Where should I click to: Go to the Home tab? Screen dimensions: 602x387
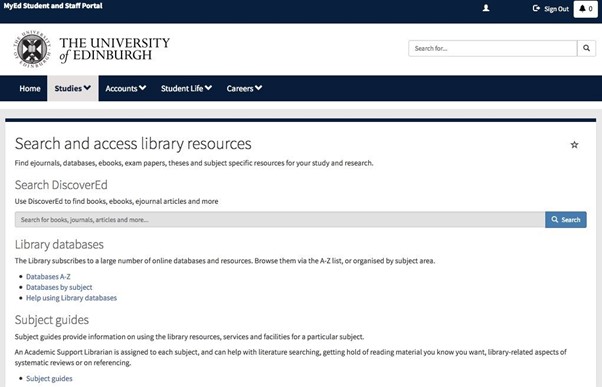pos(30,88)
